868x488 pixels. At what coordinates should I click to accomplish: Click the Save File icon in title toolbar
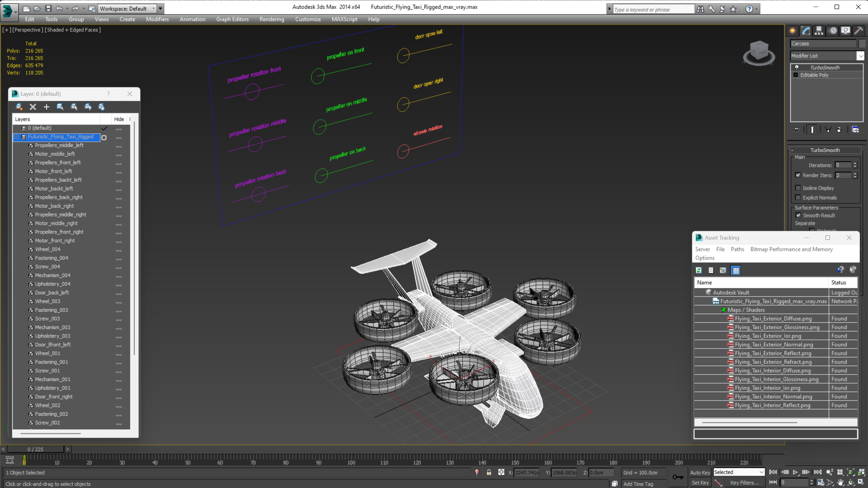pos(48,9)
